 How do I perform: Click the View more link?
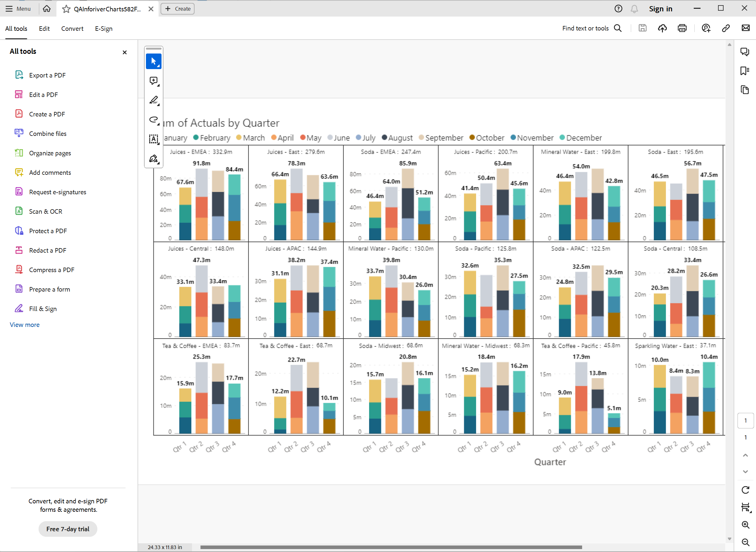[25, 325]
